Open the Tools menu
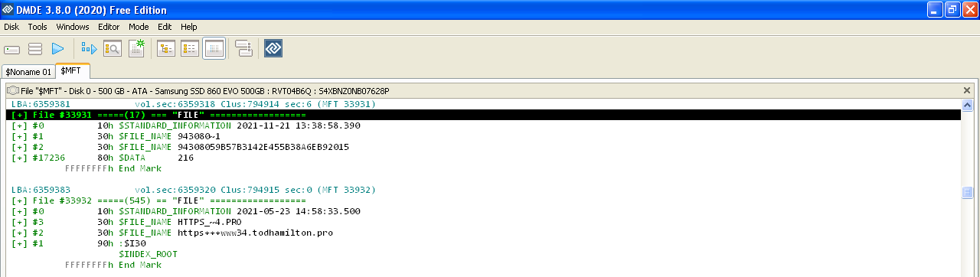Image resolution: width=980 pixels, height=277 pixels. [38, 27]
